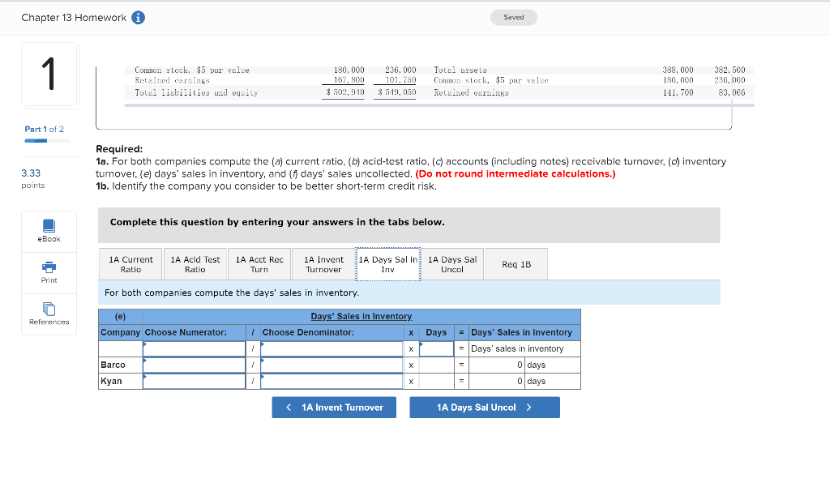Open the 1A Days Sal Uncol tab
This screenshot has height=504, width=830.
(451, 263)
